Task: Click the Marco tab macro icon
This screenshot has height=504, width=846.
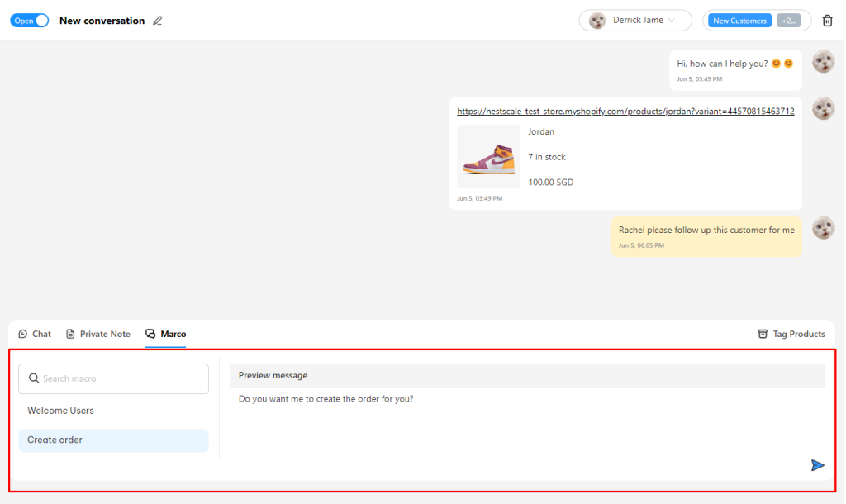Action: click(150, 334)
